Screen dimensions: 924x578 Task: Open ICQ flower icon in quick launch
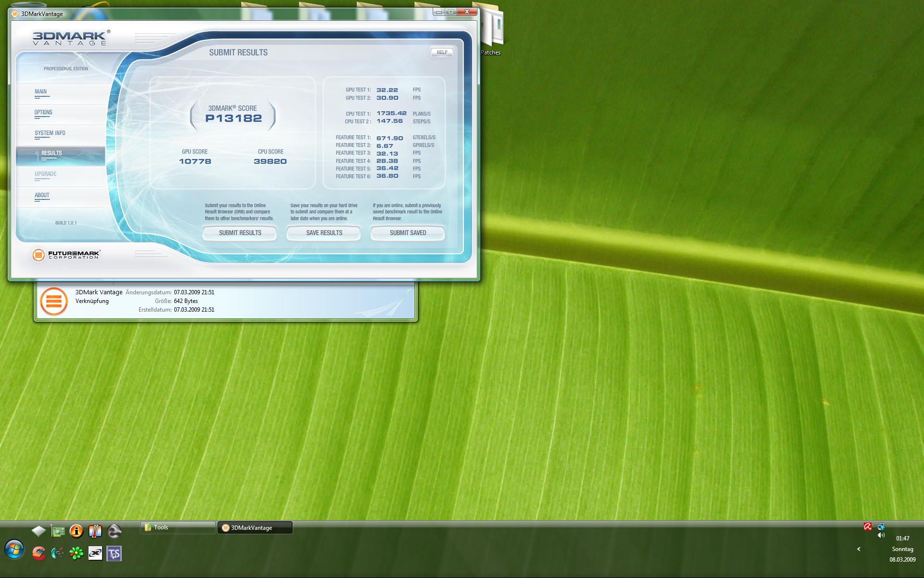[77, 553]
